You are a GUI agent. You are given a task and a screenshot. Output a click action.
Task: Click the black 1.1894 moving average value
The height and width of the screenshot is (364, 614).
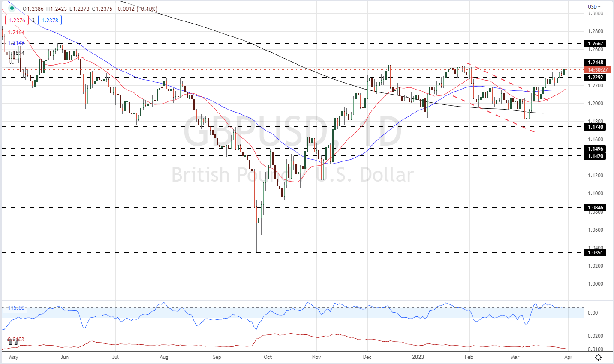coord(16,53)
